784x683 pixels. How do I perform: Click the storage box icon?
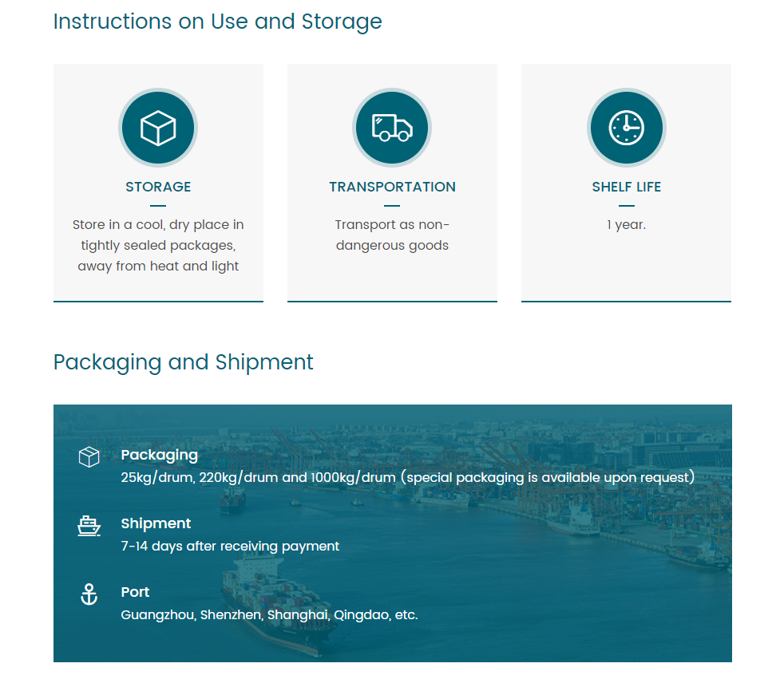click(x=158, y=128)
